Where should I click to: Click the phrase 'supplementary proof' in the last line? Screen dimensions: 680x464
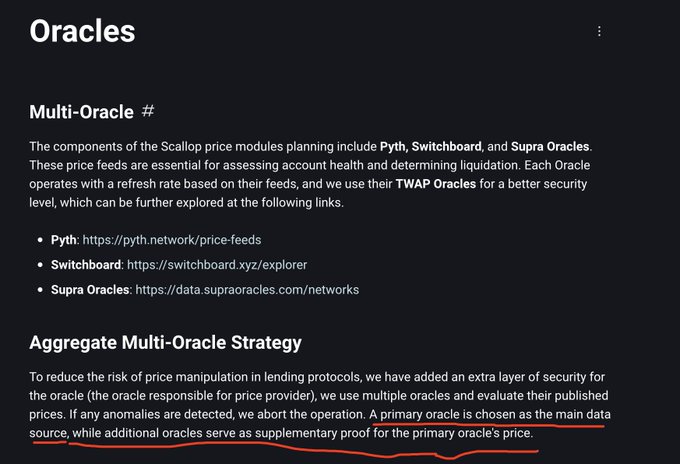(x=312, y=433)
